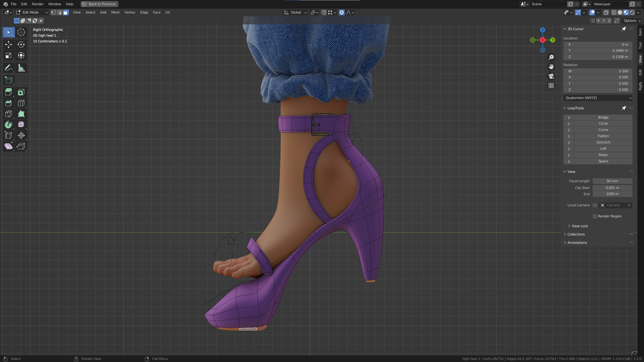Select the Spin tool
Screen dimensions: 644x362
pos(9,125)
